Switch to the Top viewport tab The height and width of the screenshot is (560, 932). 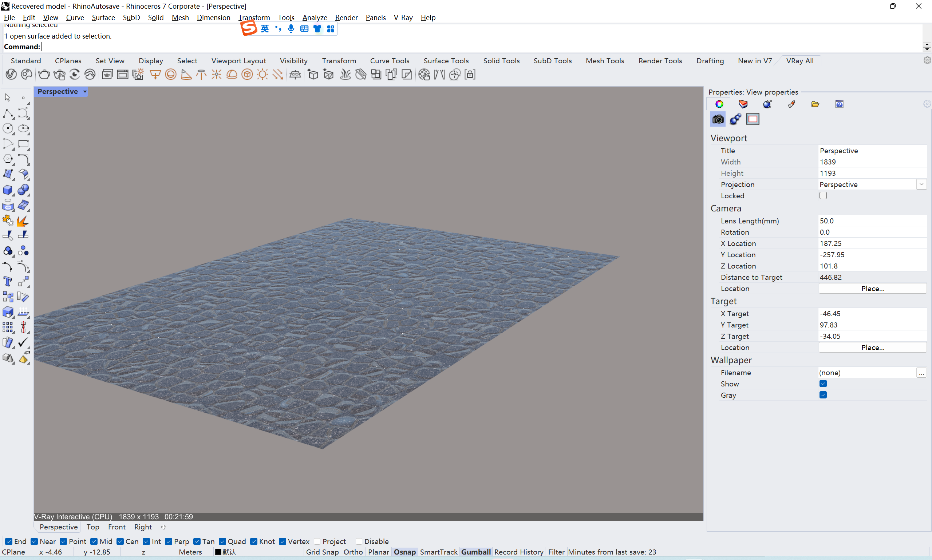(93, 527)
